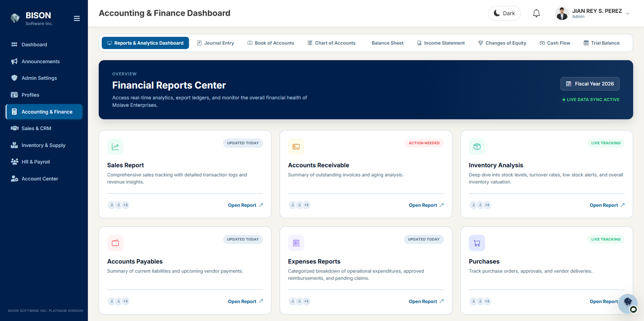Open the Chart of Accounts tab
Viewport: 644px width, 321px height.
tap(332, 43)
